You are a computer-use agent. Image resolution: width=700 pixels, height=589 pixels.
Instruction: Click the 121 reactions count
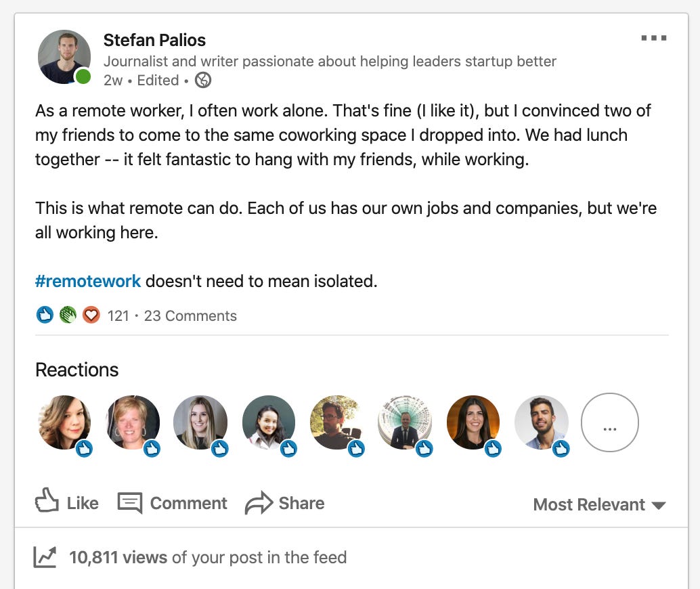(x=118, y=315)
